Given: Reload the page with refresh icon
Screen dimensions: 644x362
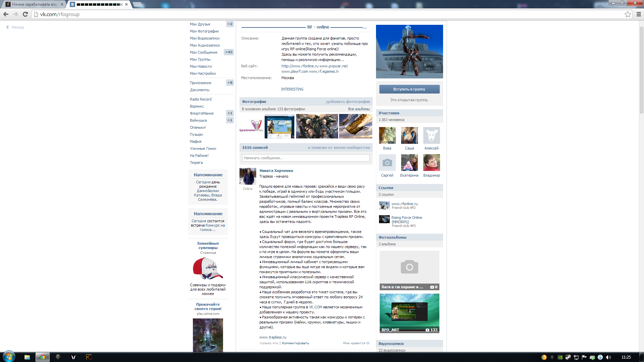Looking at the screenshot, I should click(25, 14).
